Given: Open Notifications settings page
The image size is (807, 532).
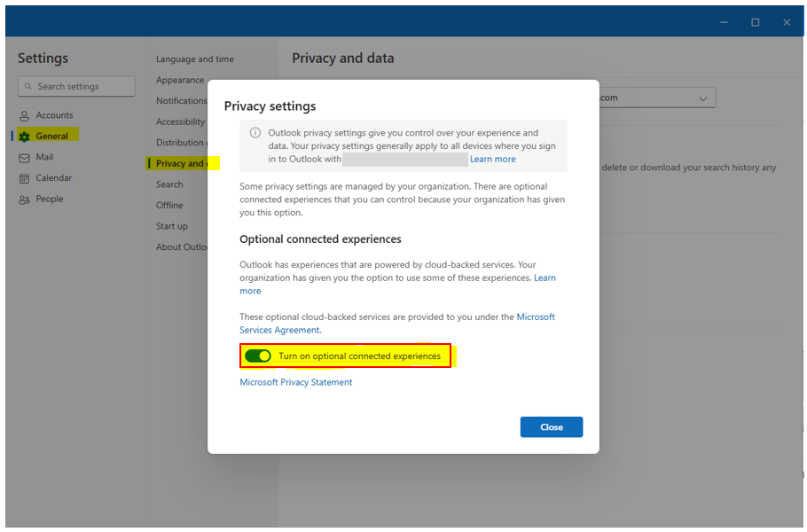Looking at the screenshot, I should [x=182, y=101].
